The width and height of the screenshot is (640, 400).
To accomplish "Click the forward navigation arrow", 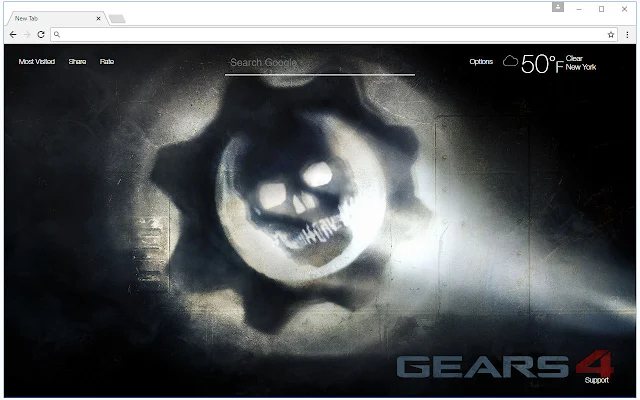I will [x=27, y=35].
